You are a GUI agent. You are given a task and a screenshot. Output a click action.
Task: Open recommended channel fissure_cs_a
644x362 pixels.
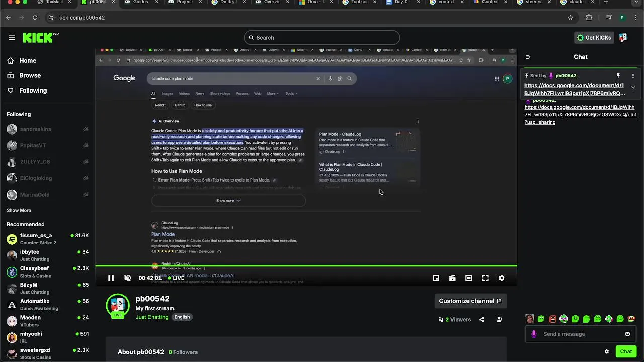click(x=47, y=239)
